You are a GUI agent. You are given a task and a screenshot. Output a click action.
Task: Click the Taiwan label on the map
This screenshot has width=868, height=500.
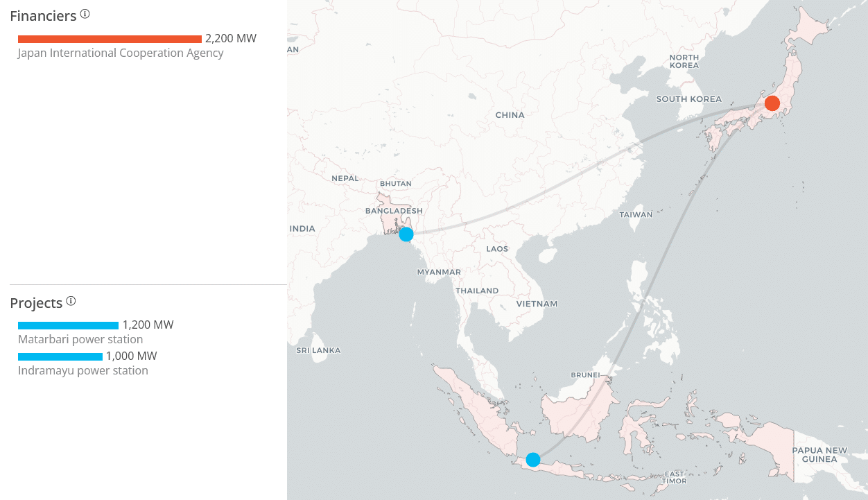coord(636,215)
